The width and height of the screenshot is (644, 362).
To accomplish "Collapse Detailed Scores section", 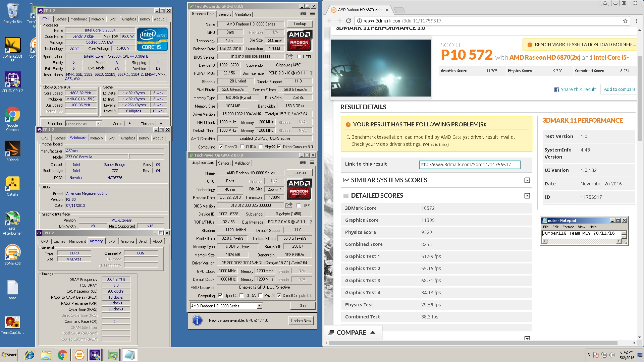I will [527, 196].
